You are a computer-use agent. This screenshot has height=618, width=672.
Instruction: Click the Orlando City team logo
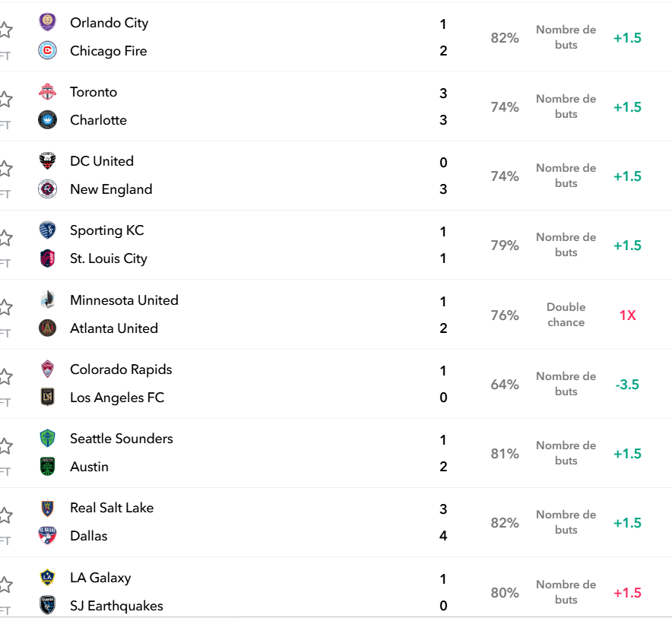[x=47, y=22]
